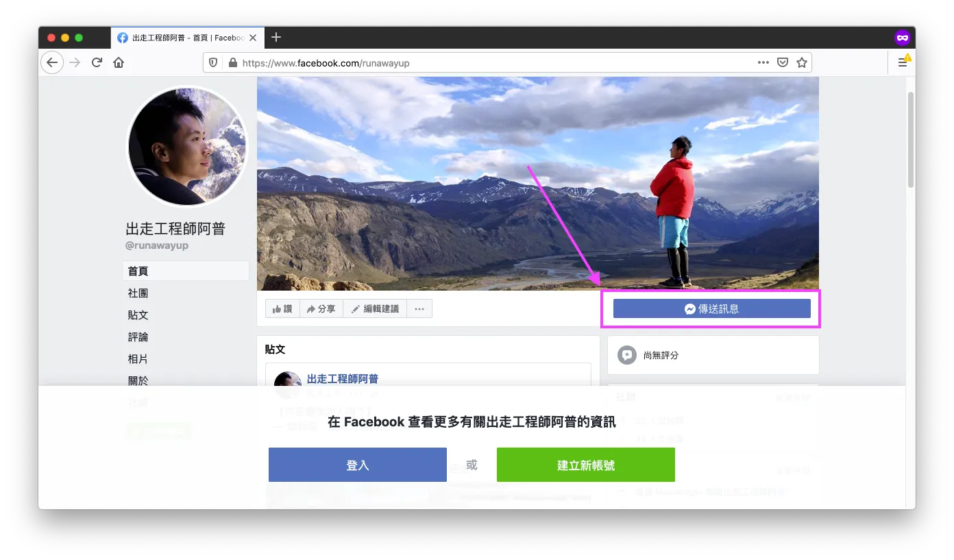Save page to Pocket icon

pyautogui.click(x=783, y=62)
